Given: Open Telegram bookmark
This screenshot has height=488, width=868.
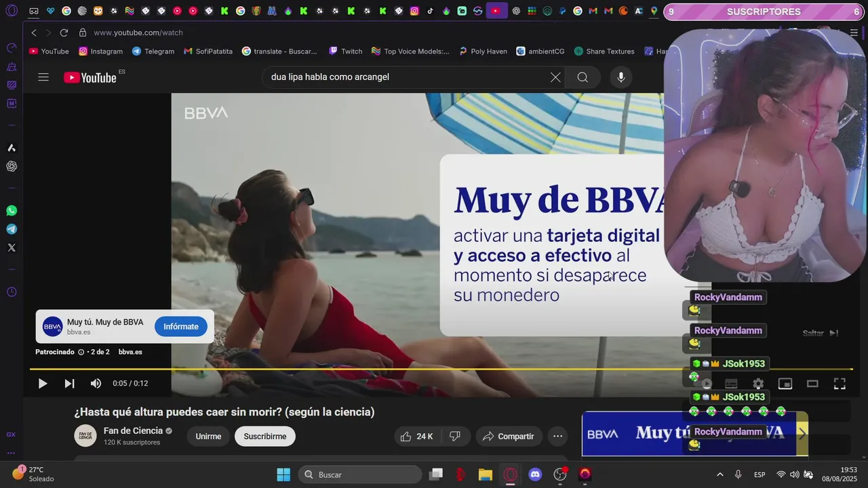Looking at the screenshot, I should tap(153, 52).
